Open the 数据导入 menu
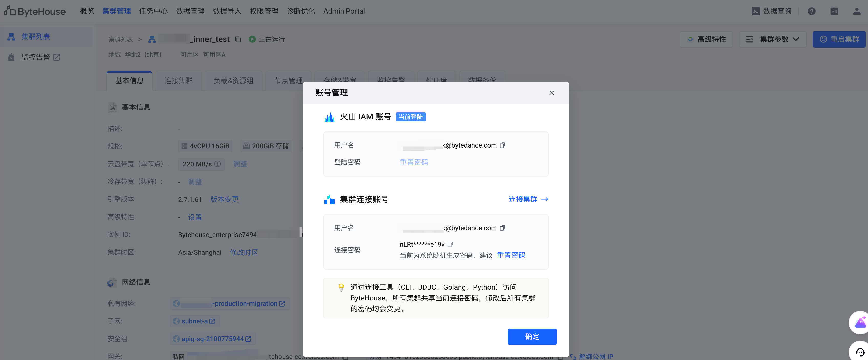Image resolution: width=868 pixels, height=360 pixels. click(227, 11)
